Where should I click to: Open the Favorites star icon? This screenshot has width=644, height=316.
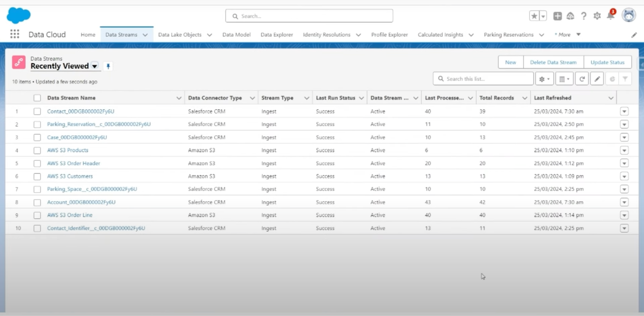point(534,16)
